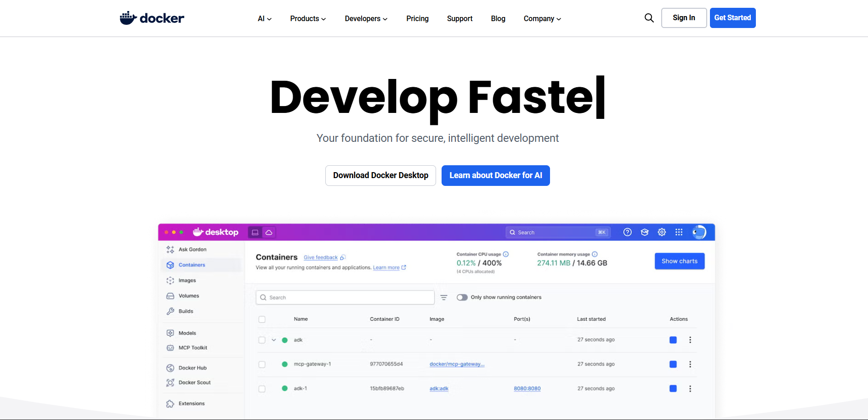Click the Images icon in sidebar
Image resolution: width=868 pixels, height=420 pixels.
click(170, 280)
